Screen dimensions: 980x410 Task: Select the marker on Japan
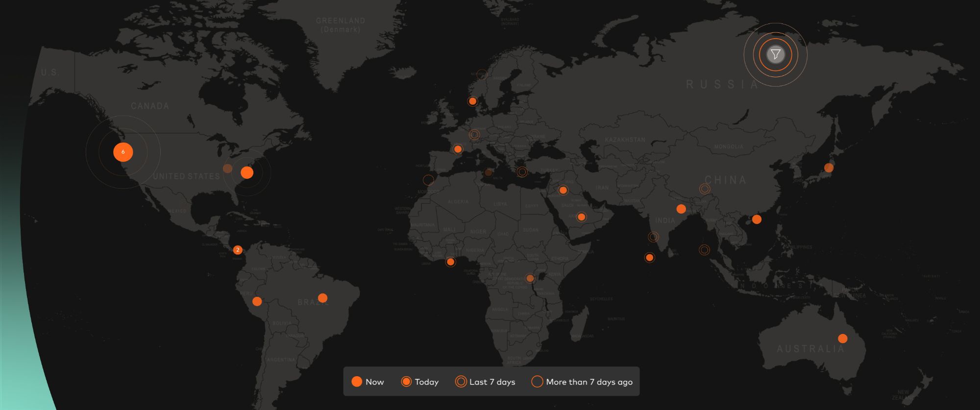click(x=829, y=168)
